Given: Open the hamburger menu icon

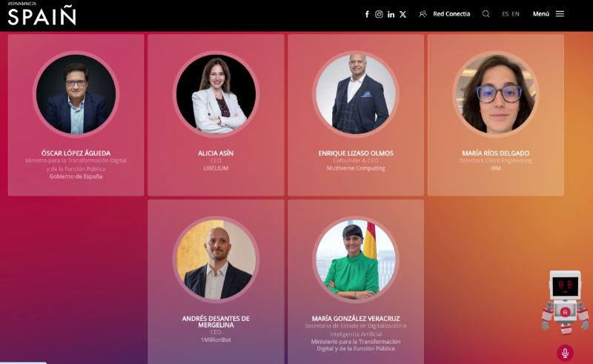Looking at the screenshot, I should coord(560,14).
